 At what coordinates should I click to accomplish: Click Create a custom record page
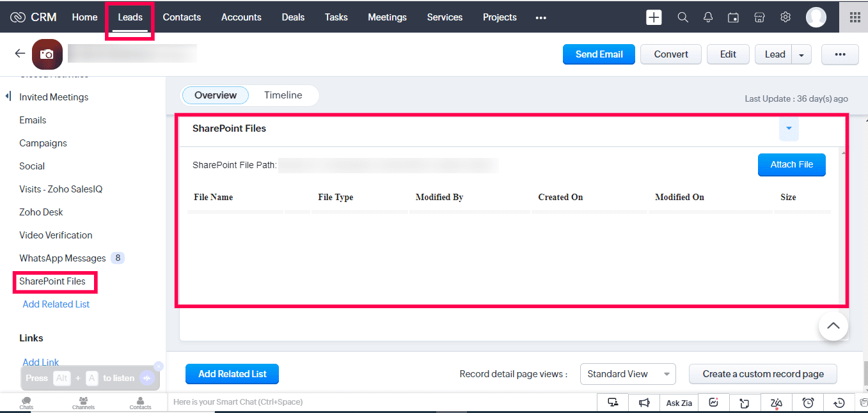(x=763, y=374)
